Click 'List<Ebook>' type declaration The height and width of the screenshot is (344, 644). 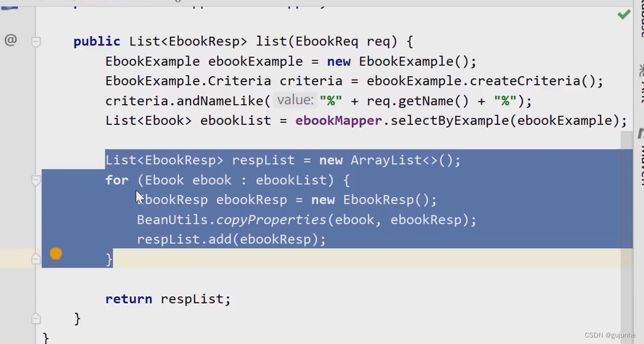[x=149, y=121]
